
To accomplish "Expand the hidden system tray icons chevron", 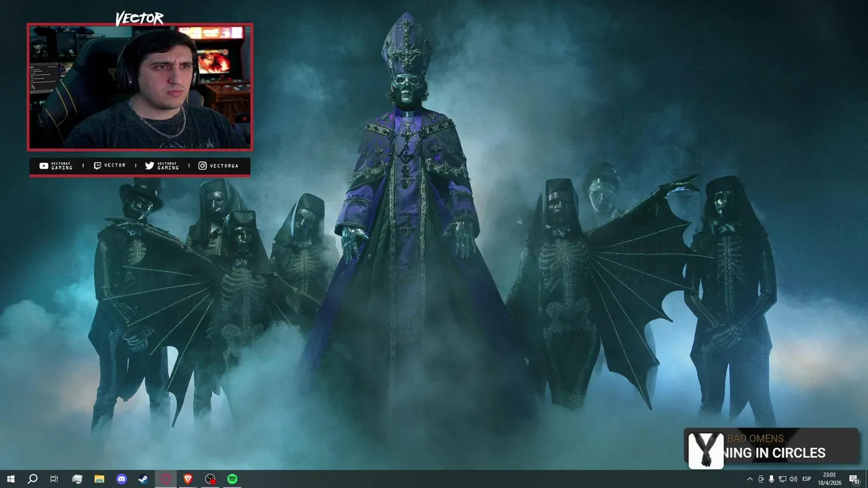I will [x=749, y=479].
